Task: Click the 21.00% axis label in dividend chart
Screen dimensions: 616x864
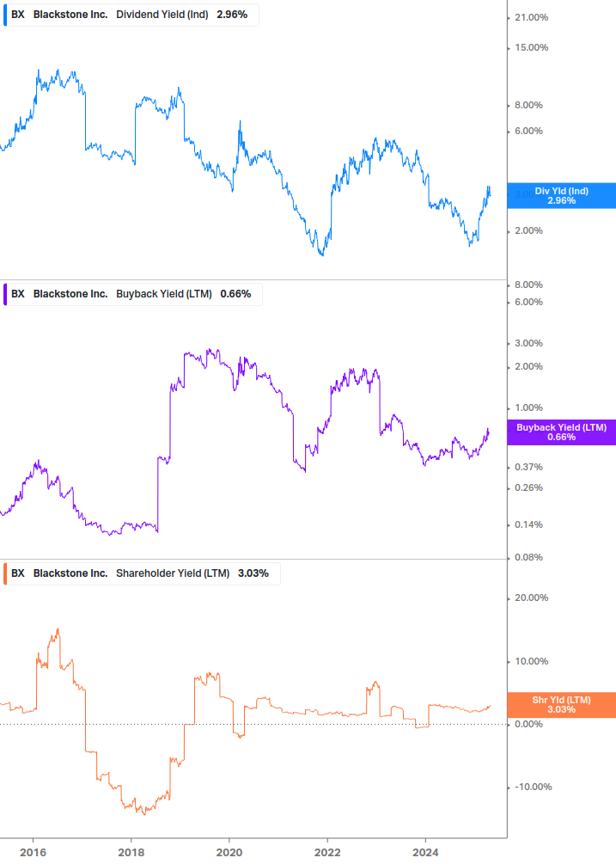Action: coord(531,18)
